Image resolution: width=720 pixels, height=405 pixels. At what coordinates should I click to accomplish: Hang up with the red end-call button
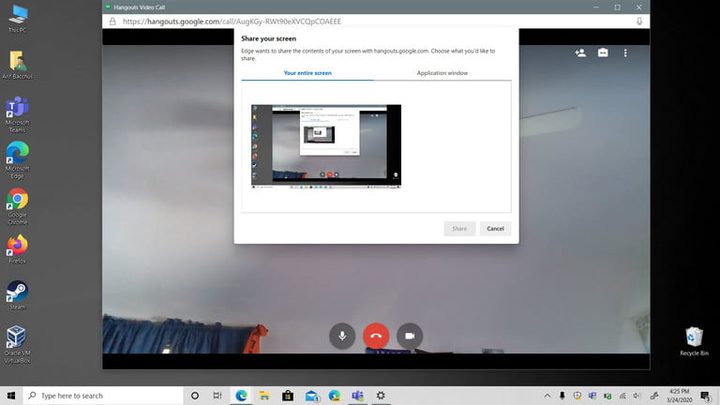pos(376,336)
